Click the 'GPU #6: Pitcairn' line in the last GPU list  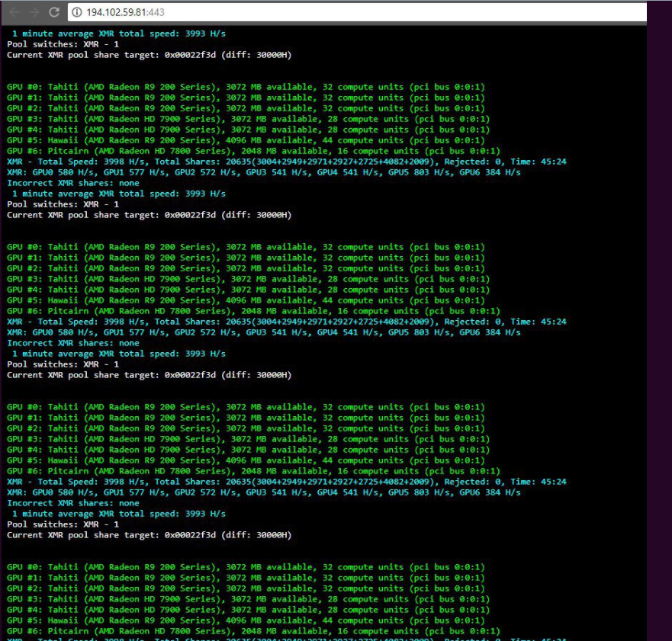click(253, 631)
